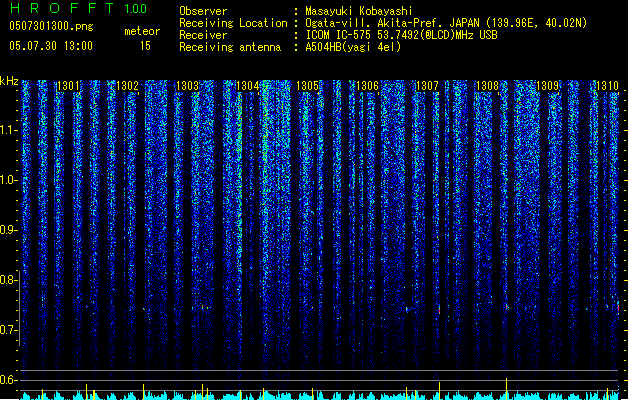Click the Receiving Location label
This screenshot has width=629, height=400.
(233, 23)
